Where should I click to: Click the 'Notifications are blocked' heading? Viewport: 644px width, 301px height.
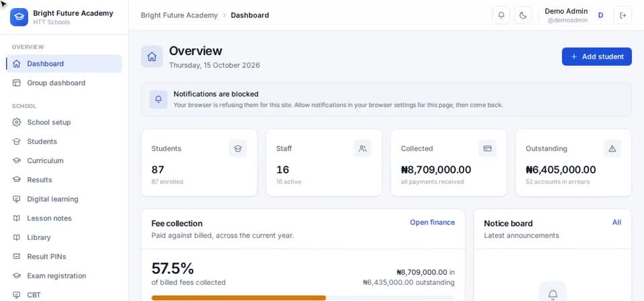coord(216,94)
